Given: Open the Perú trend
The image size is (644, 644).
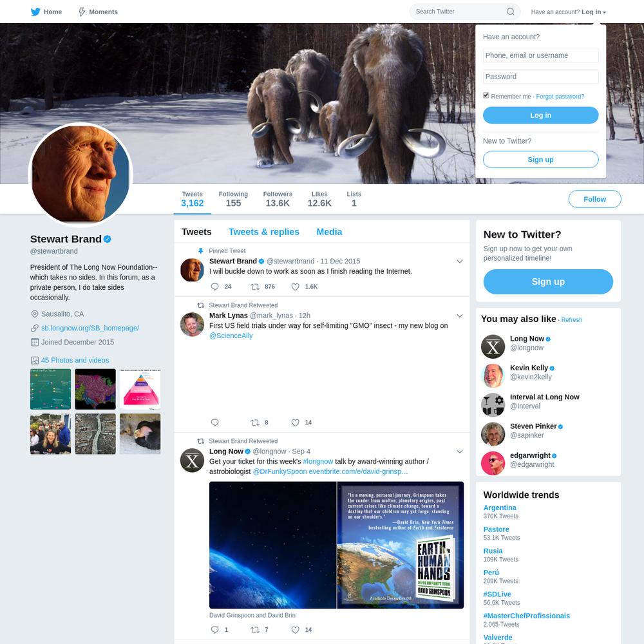Looking at the screenshot, I should (x=491, y=573).
